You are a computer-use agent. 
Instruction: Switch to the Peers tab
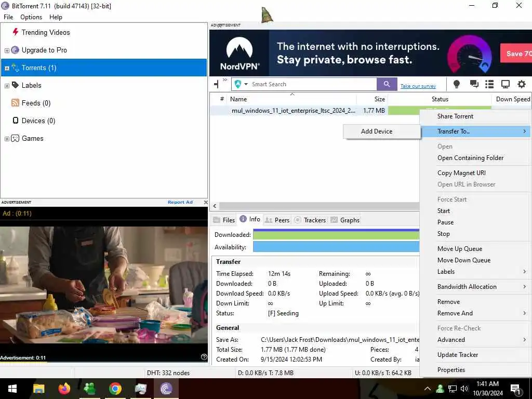[277, 220]
